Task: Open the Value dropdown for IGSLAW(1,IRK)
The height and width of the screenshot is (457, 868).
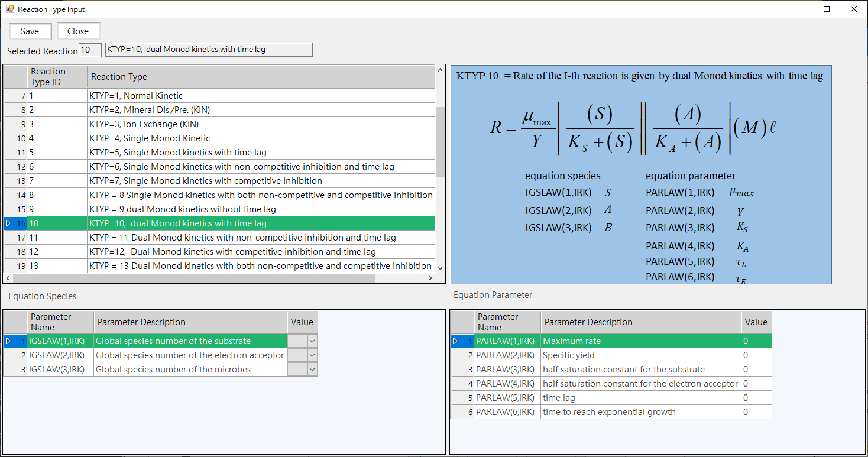Action: pos(312,341)
